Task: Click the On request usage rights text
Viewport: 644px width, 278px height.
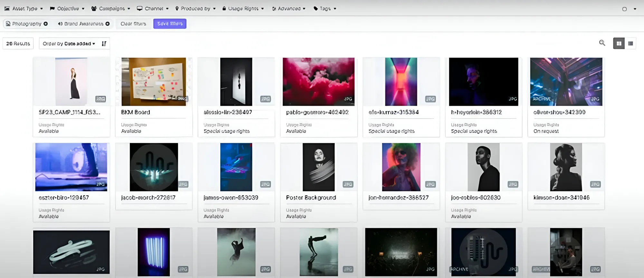Action: [x=546, y=131]
